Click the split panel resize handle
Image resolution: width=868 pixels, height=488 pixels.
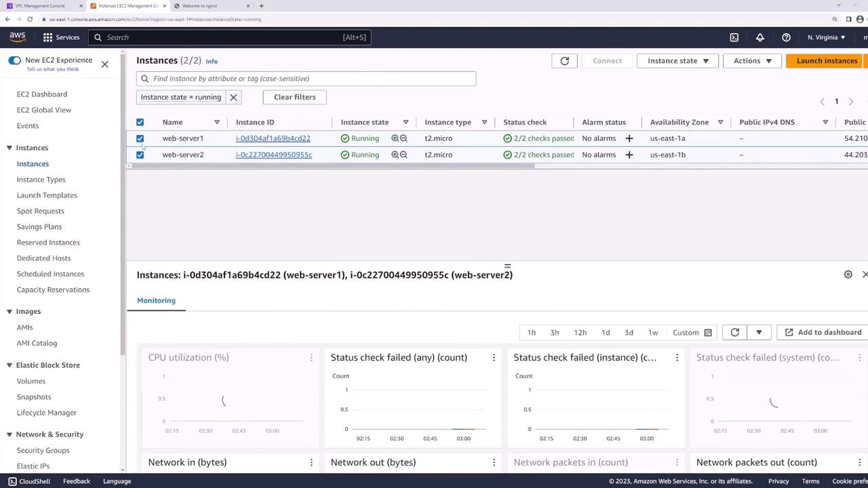tap(507, 266)
